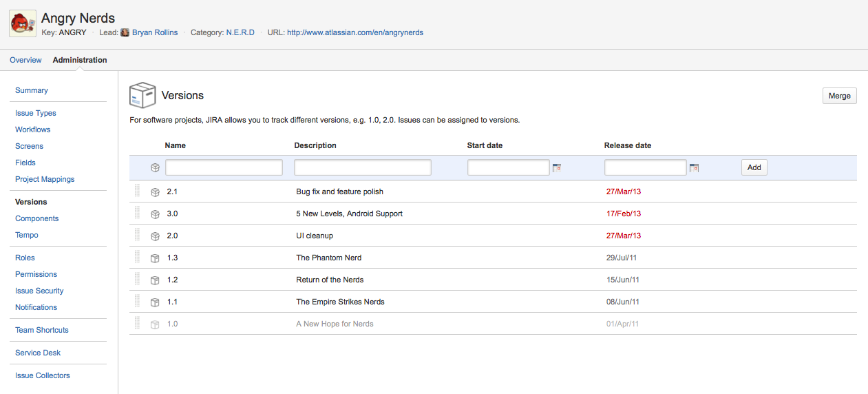
Task: Navigate to Issue Collectors page
Action: click(x=43, y=375)
